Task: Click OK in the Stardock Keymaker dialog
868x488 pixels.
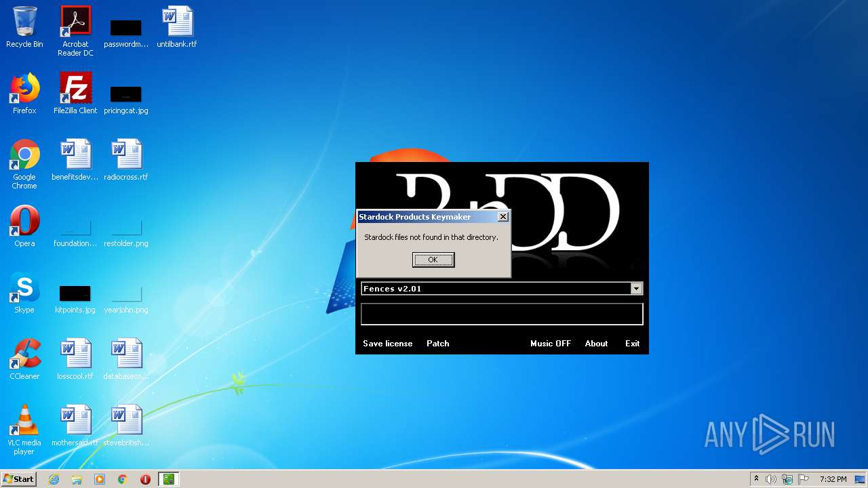Action: (x=433, y=260)
